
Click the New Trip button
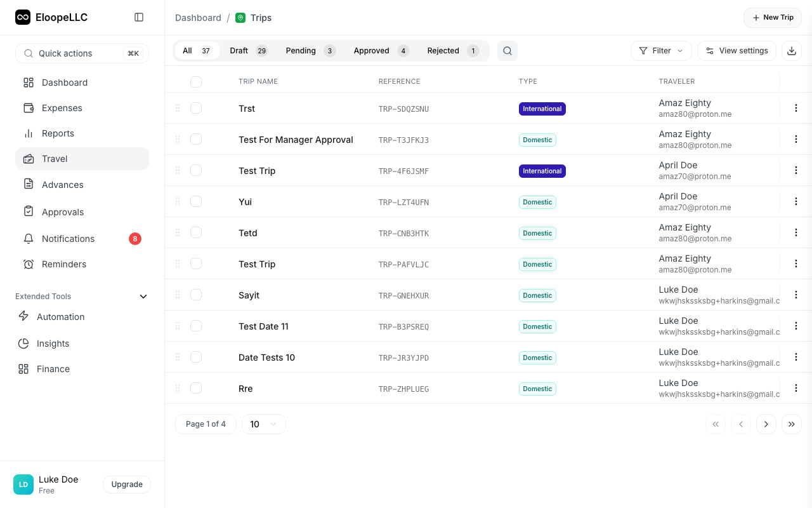(772, 17)
